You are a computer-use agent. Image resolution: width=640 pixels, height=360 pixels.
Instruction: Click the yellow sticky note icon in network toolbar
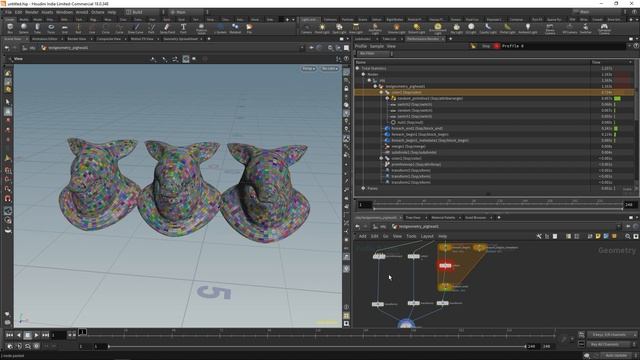pyautogui.click(x=598, y=236)
